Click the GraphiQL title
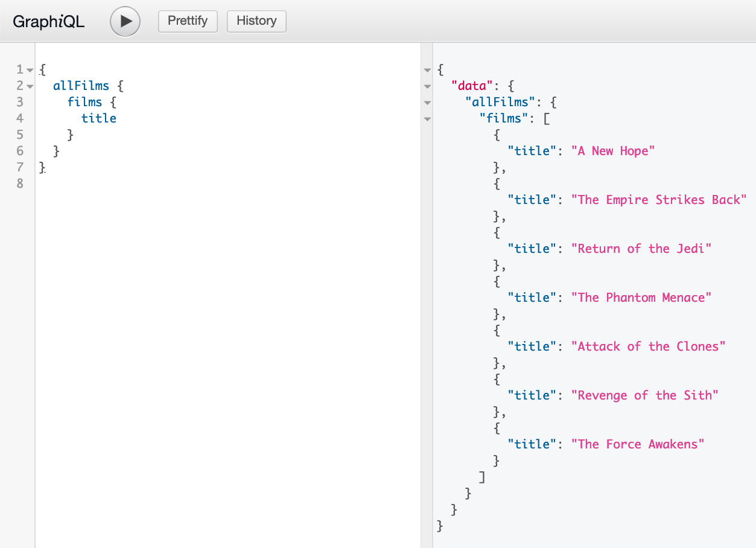This screenshot has width=756, height=548. [x=49, y=22]
